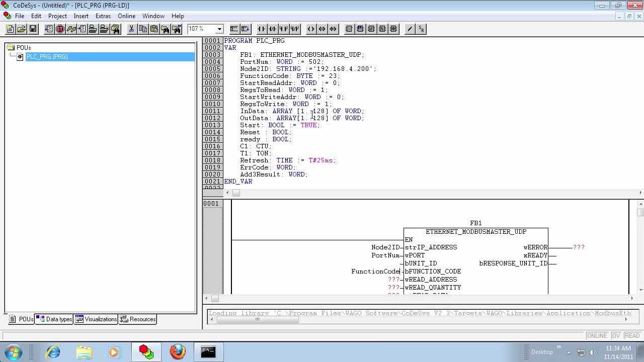This screenshot has height=362, width=644.
Task: Insert a coil into the ladder
Action: [x=311, y=29]
